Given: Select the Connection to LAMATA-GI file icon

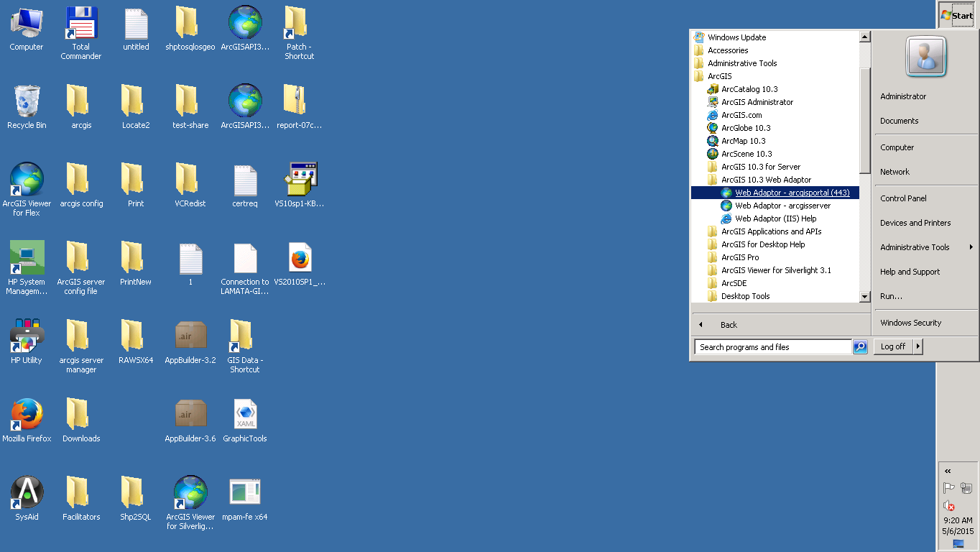Looking at the screenshot, I should pos(245,268).
